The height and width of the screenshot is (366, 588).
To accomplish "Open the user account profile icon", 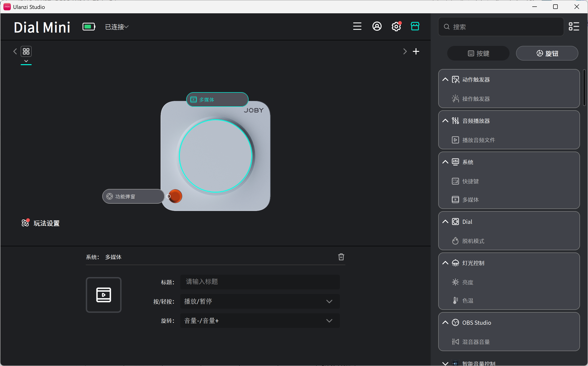I will [x=377, y=26].
